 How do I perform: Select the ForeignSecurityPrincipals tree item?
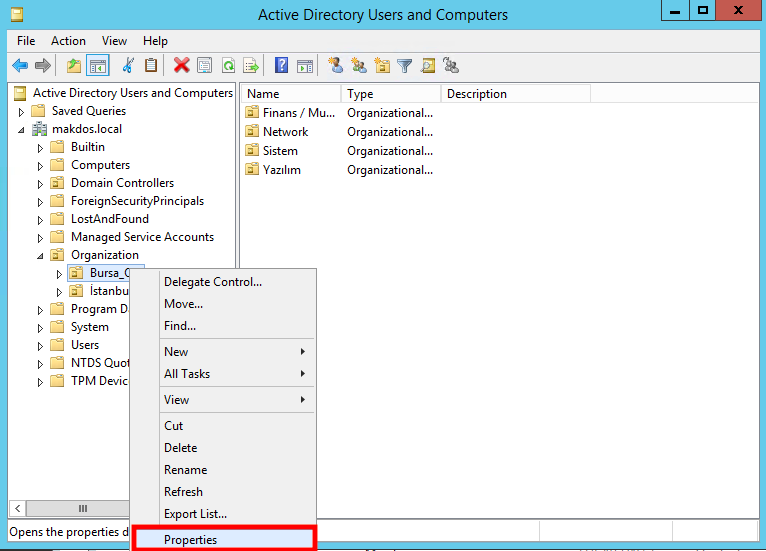137,201
